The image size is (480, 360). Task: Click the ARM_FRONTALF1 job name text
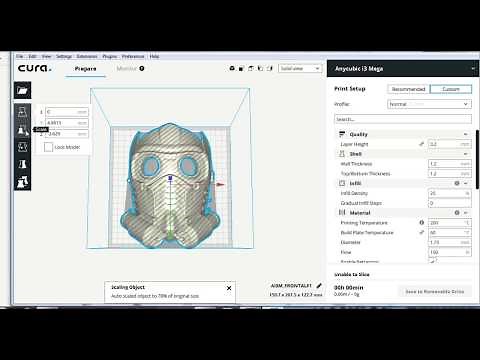pyautogui.click(x=291, y=286)
